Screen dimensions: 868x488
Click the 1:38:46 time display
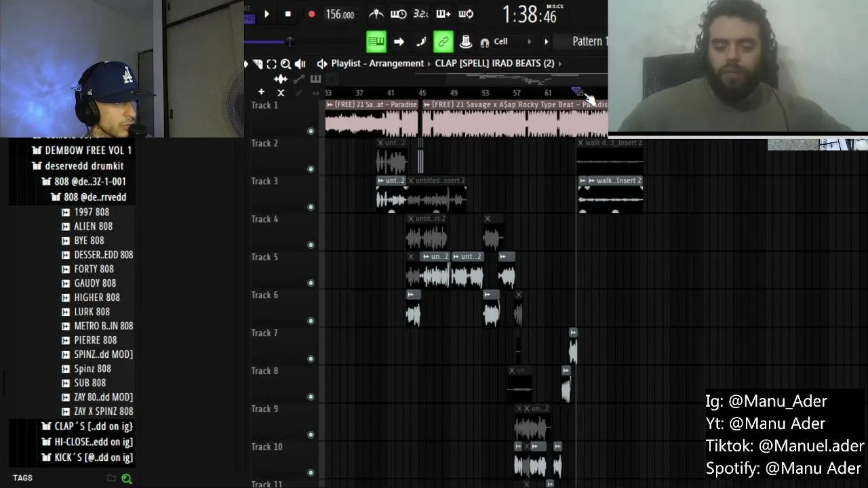[530, 15]
